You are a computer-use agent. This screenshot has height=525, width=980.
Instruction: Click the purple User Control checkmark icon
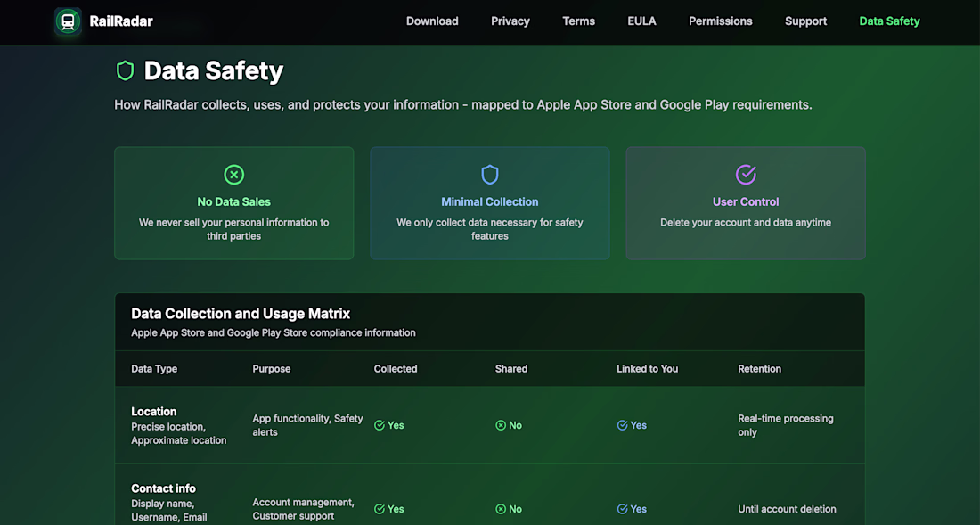tap(746, 175)
